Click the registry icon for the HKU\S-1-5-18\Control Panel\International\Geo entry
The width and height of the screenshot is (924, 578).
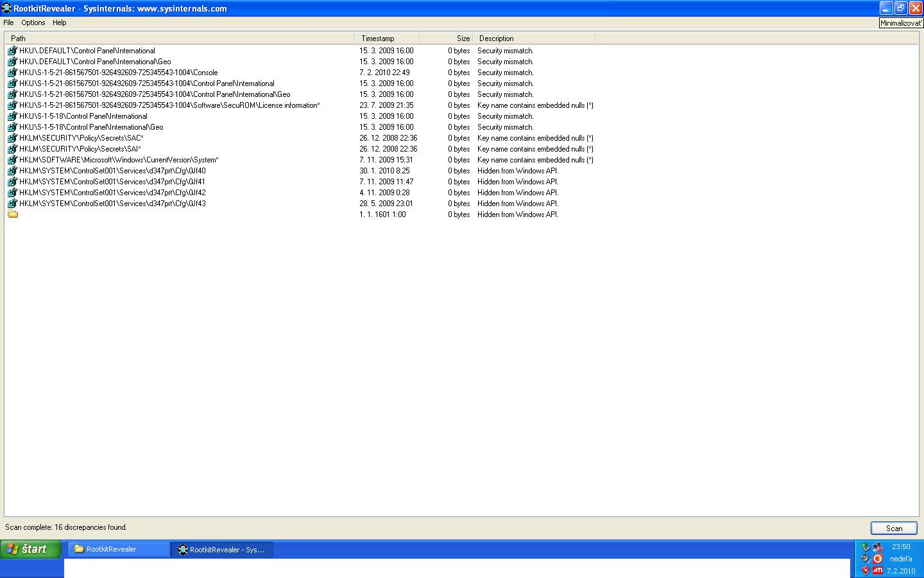tap(12, 127)
